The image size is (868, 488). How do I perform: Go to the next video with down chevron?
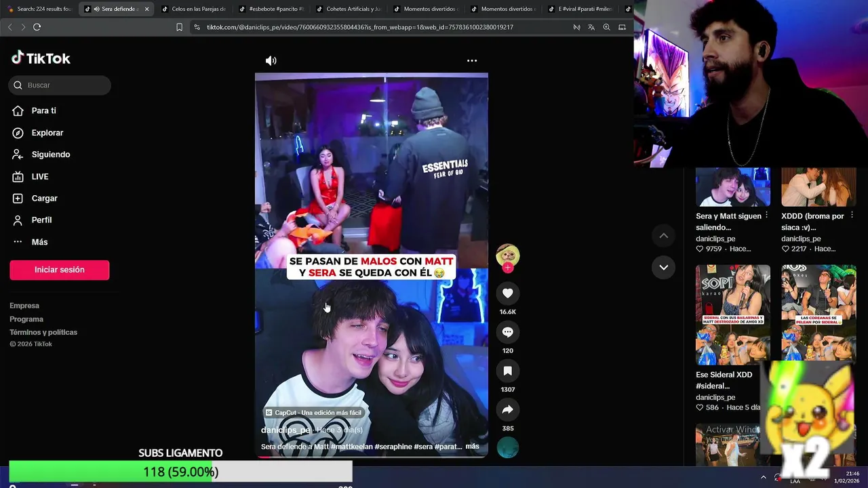pos(664,267)
